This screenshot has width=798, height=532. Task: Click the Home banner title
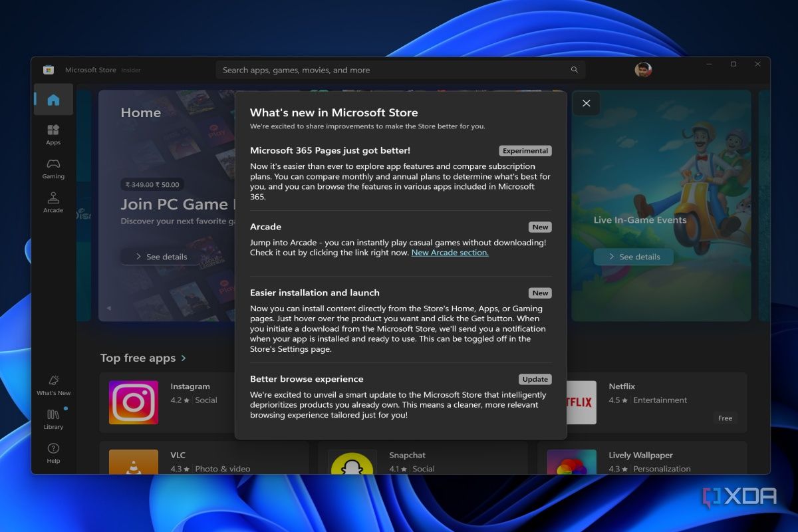click(140, 112)
